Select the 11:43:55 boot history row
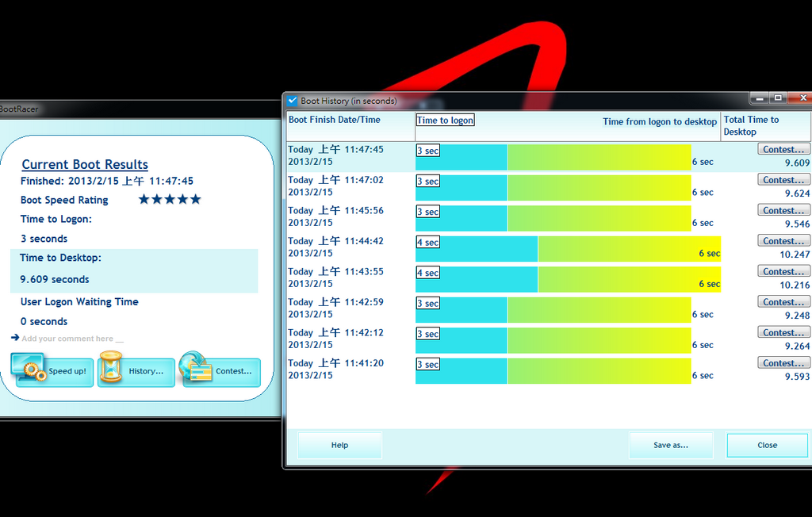Image resolution: width=812 pixels, height=517 pixels. (x=549, y=278)
